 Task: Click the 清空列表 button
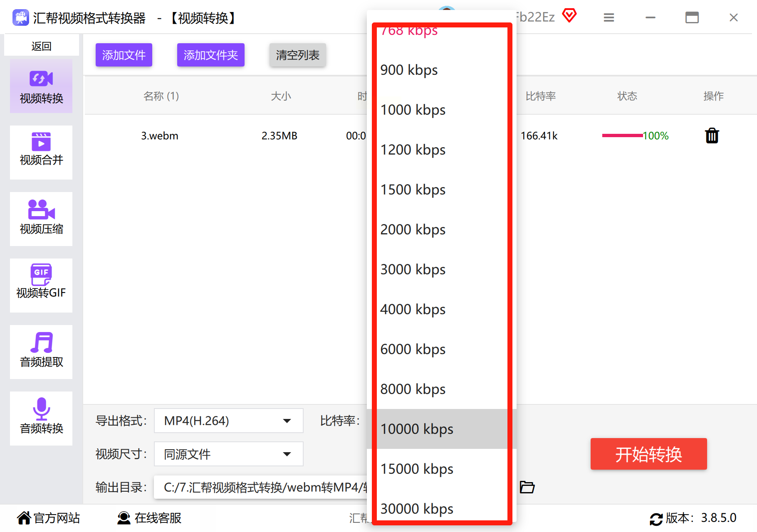297,55
